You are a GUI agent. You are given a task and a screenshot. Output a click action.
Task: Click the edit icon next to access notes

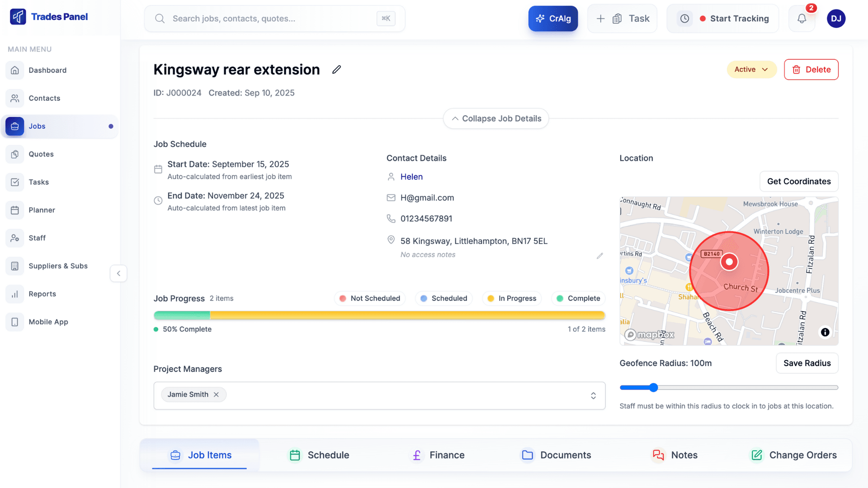(x=600, y=256)
